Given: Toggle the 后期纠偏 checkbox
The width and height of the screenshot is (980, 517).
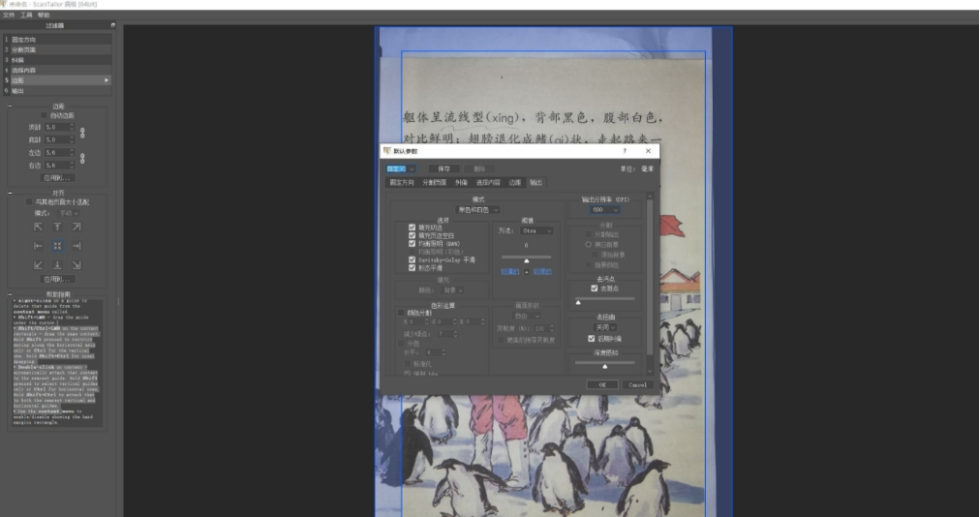Looking at the screenshot, I should click(592, 339).
